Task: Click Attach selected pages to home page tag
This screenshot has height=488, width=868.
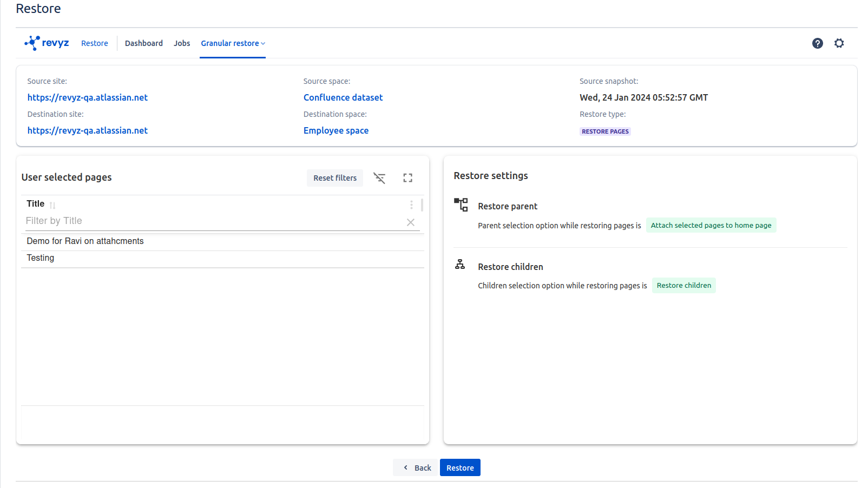Action: (711, 225)
